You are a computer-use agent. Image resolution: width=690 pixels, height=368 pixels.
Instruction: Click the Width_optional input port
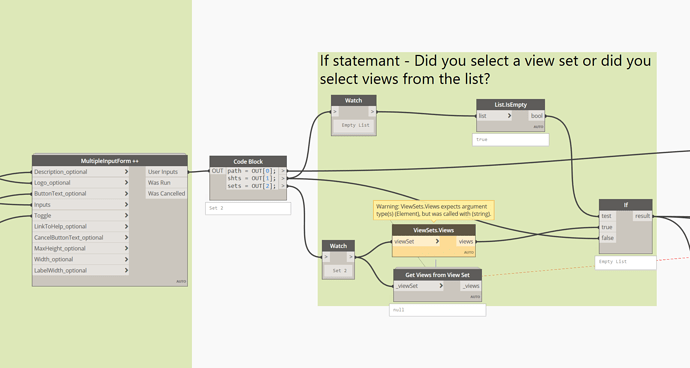[x=81, y=259]
